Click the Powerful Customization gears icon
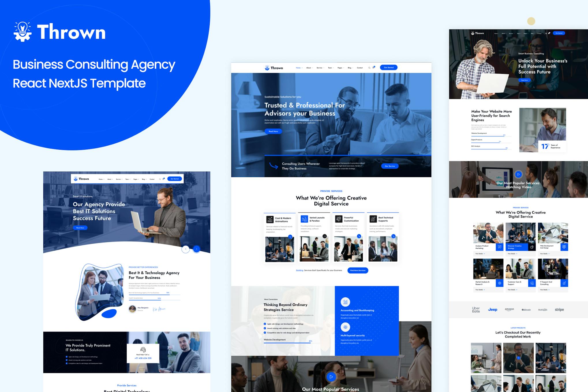 pos(339,219)
